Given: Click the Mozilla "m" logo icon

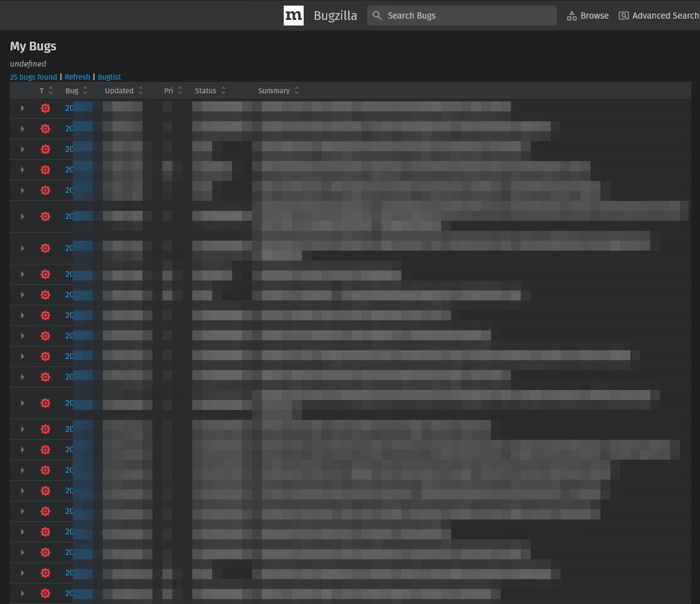Looking at the screenshot, I should pyautogui.click(x=293, y=16).
